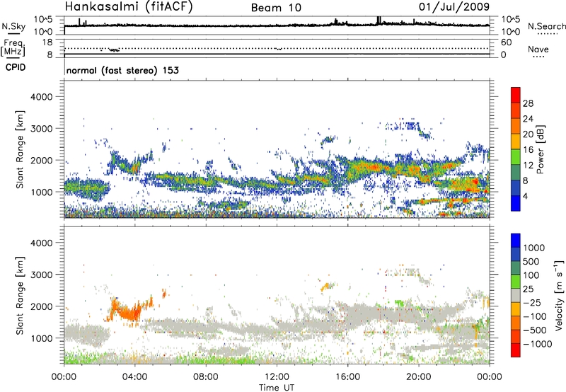Click the CPID label
The image size is (566, 392).
[16, 67]
